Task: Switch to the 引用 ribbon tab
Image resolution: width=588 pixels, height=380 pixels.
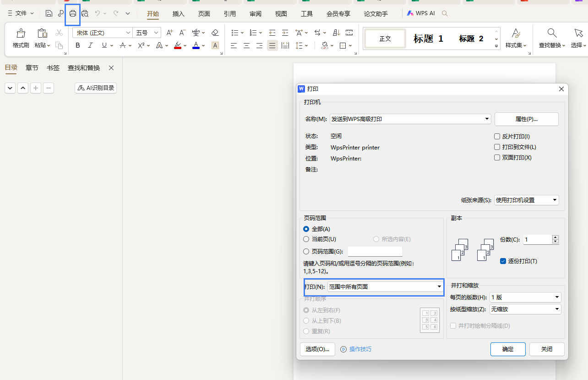Action: tap(230, 14)
